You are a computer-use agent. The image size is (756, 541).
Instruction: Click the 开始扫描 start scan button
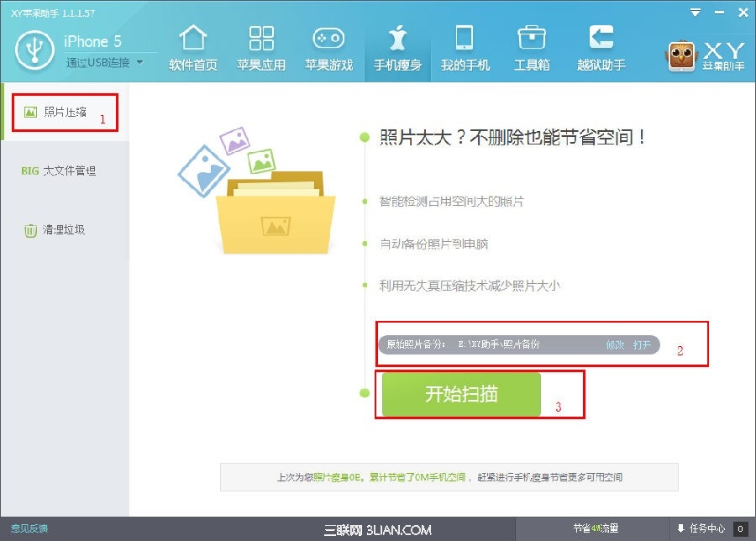click(461, 394)
